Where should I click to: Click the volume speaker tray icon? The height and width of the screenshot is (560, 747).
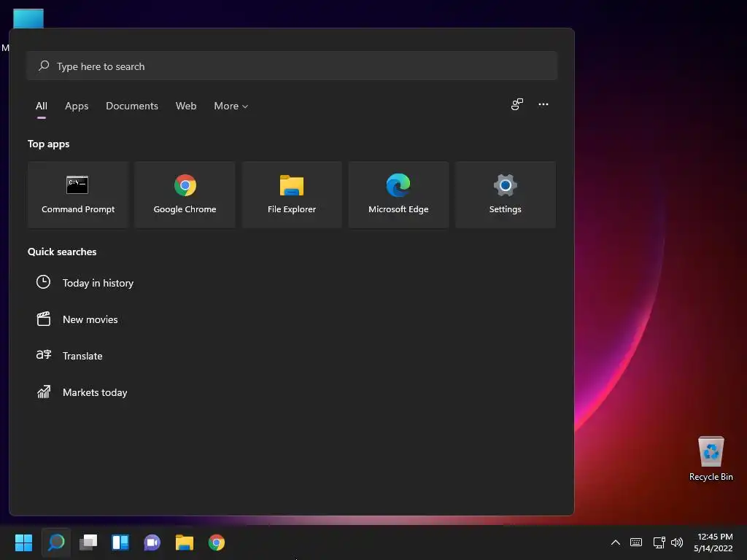676,542
